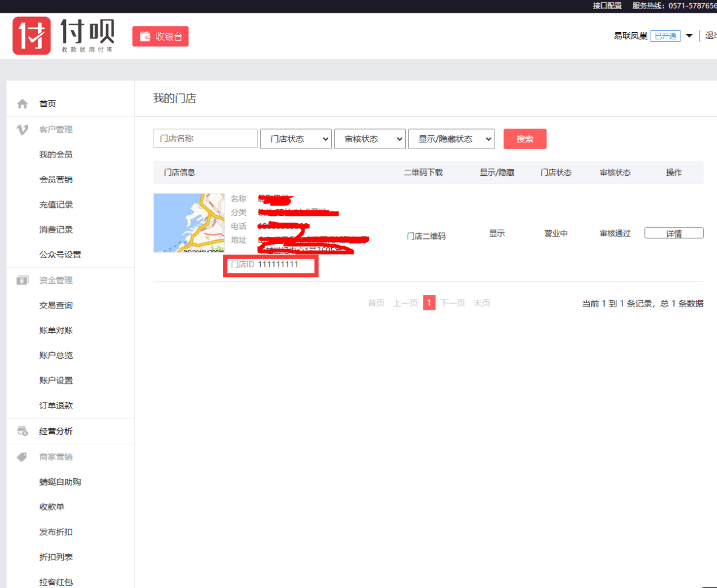Screen dimensions: 717x588
Task: Click the 详情 button for the store
Action: [673, 233]
